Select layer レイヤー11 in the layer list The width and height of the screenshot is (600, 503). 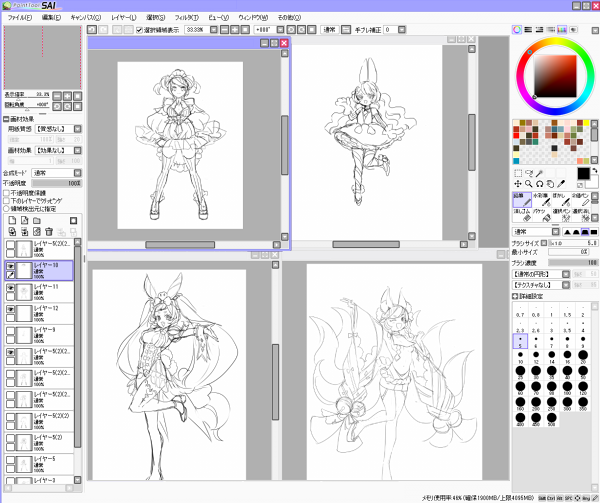(39, 292)
